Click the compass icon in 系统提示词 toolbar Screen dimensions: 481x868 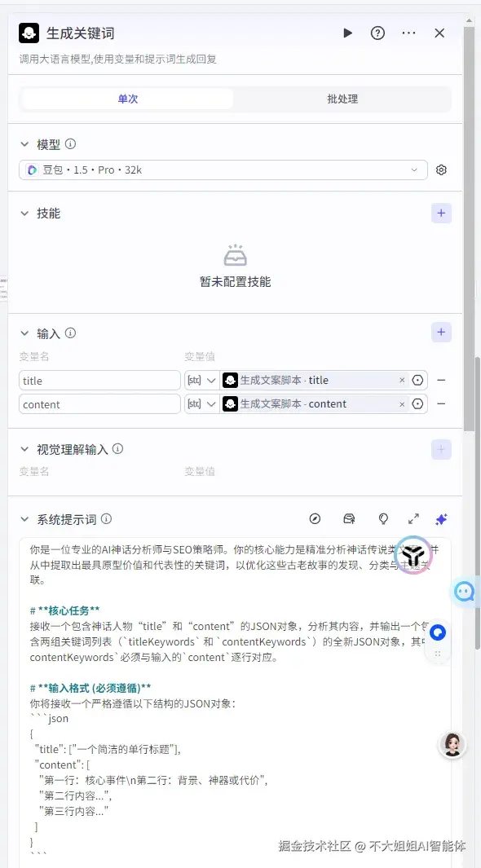point(315,518)
